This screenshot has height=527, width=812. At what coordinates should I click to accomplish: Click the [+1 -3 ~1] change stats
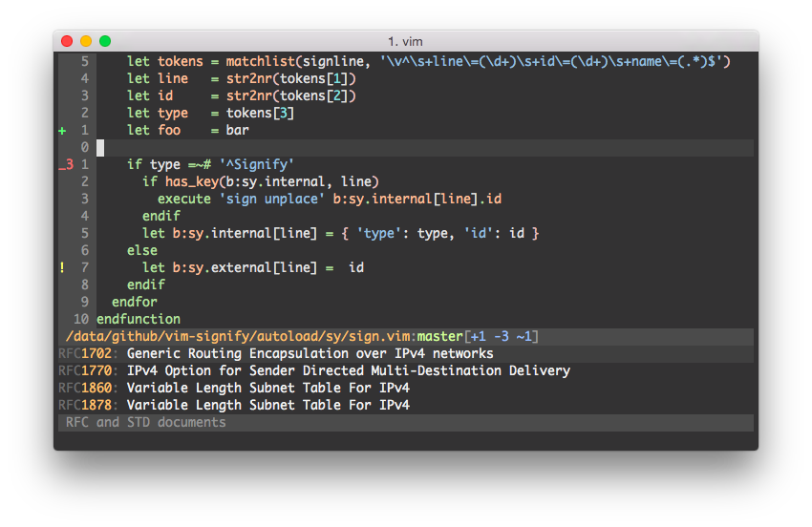coord(502,337)
